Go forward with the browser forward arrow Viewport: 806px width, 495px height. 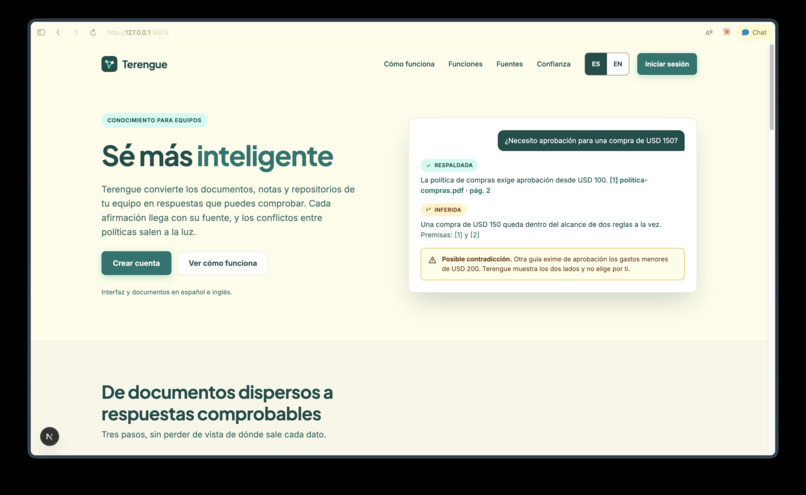coord(76,32)
